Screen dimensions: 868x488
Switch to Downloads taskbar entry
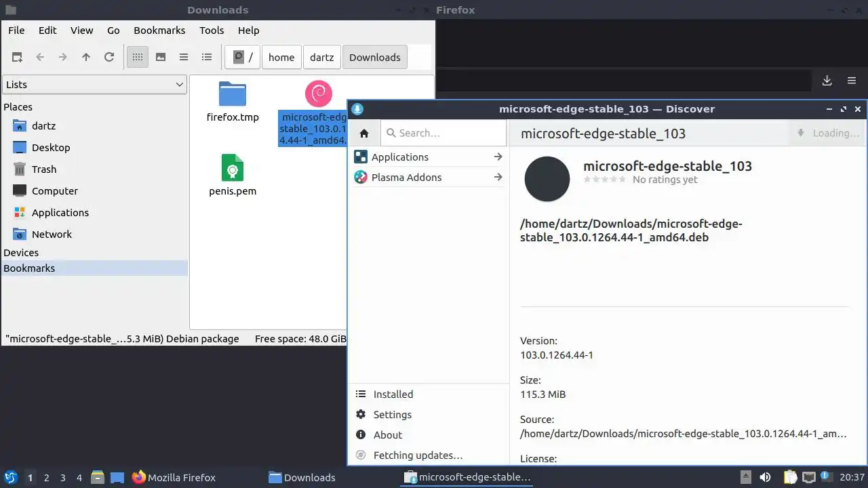click(302, 477)
